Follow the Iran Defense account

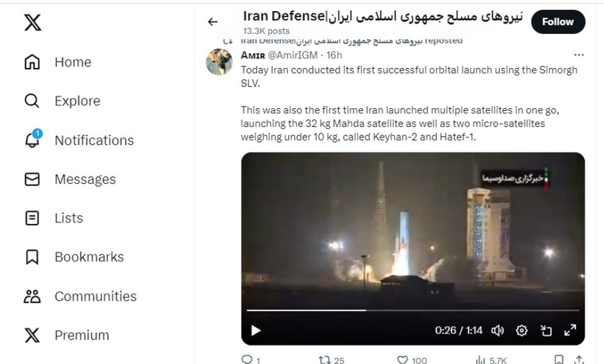(x=557, y=22)
